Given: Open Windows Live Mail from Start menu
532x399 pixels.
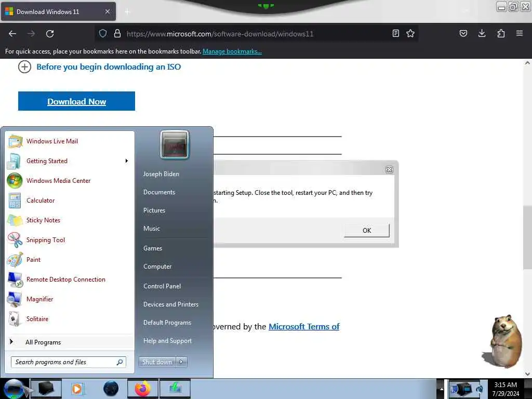Looking at the screenshot, I should click(x=70, y=141).
